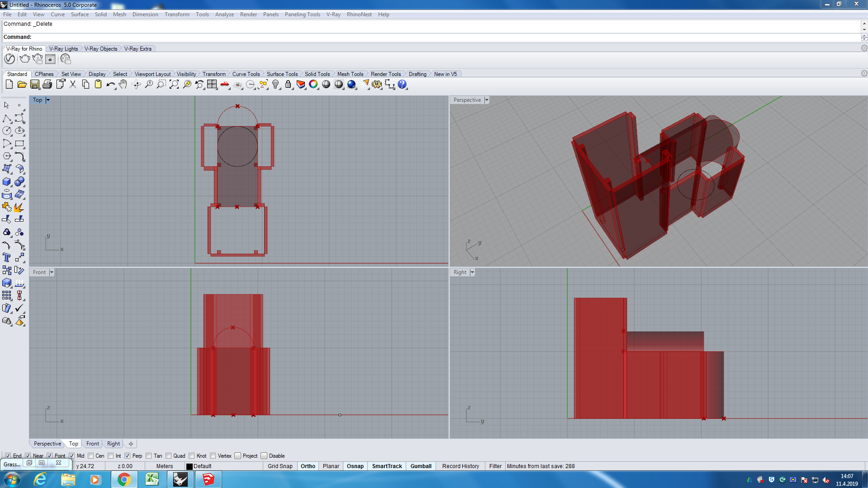Enable the Project osnap checkbox
This screenshot has height=488, width=868.
point(237,456)
